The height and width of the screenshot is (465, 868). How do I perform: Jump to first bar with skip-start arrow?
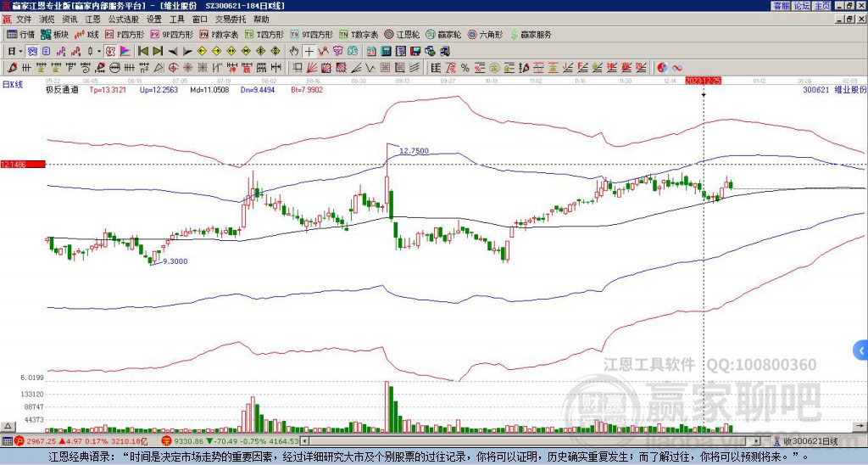coord(143,52)
